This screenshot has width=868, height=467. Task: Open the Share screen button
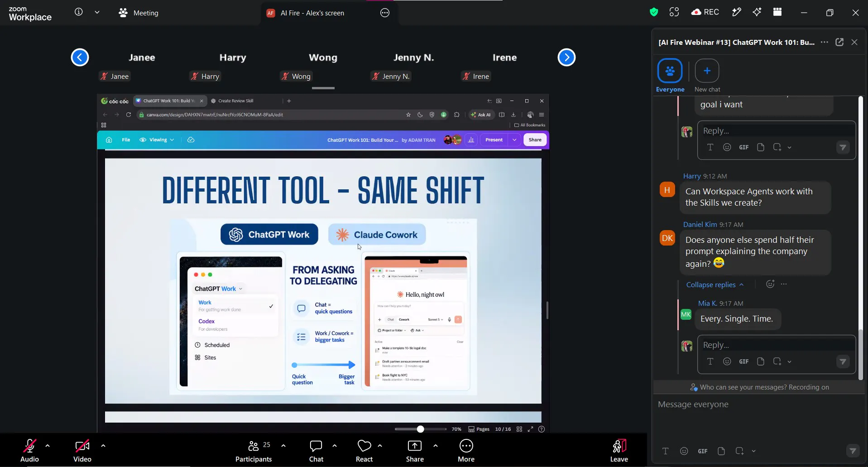pos(415,450)
